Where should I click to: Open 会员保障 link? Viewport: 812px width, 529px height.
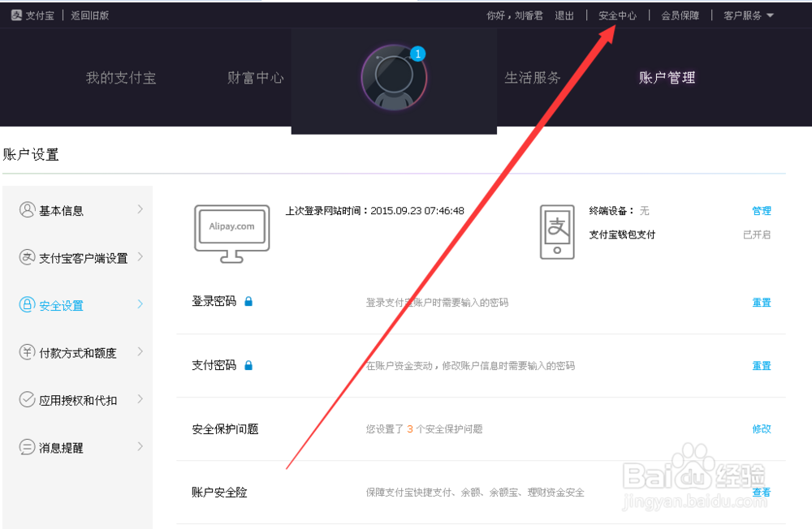point(680,15)
